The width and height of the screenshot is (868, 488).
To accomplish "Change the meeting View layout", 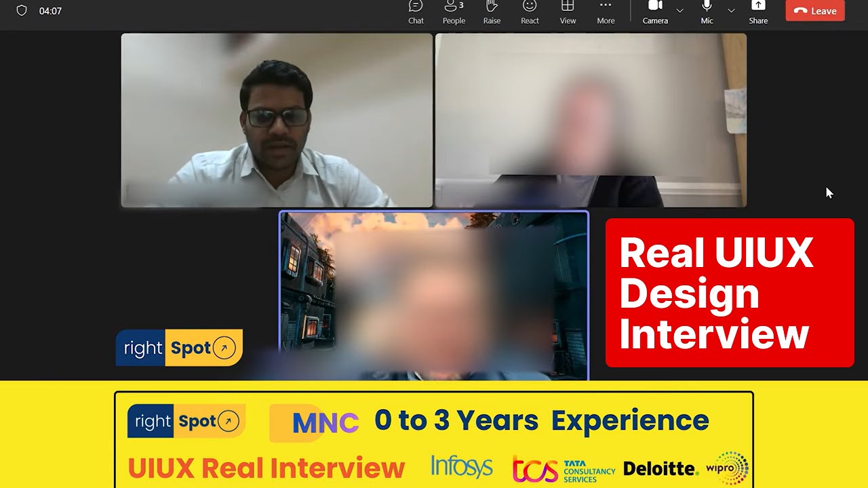I will coord(568,12).
